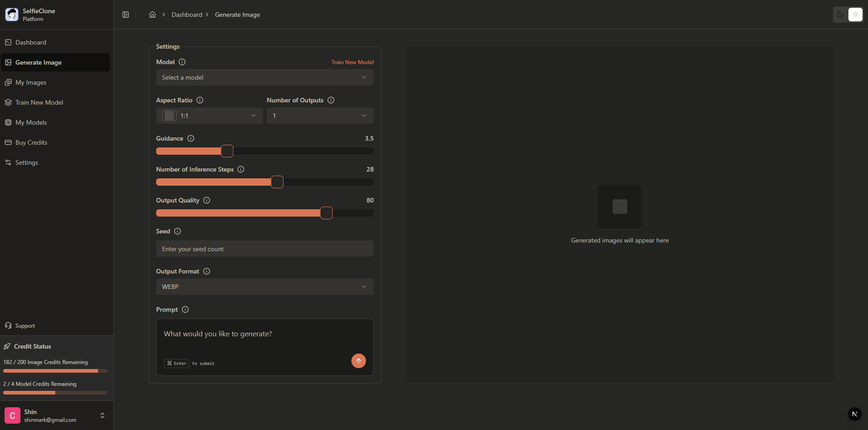This screenshot has width=868, height=430.
Task: Click the Dashboard breadcrumb item
Action: (187, 15)
